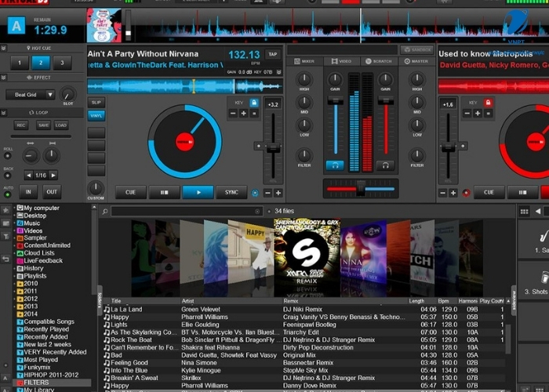The height and width of the screenshot is (392, 549).
Task: Click the deck A letter badge
Action: click(16, 26)
